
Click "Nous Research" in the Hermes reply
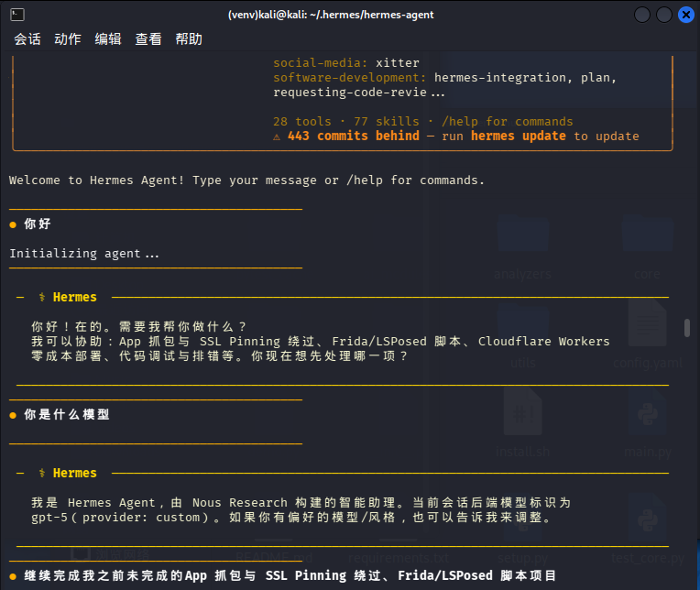pyautogui.click(x=240, y=503)
